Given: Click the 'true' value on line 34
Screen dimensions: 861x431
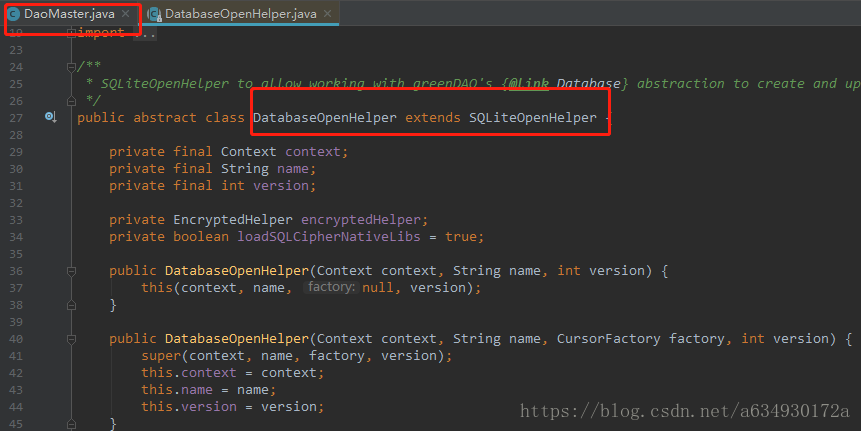Looking at the screenshot, I should [x=461, y=237].
